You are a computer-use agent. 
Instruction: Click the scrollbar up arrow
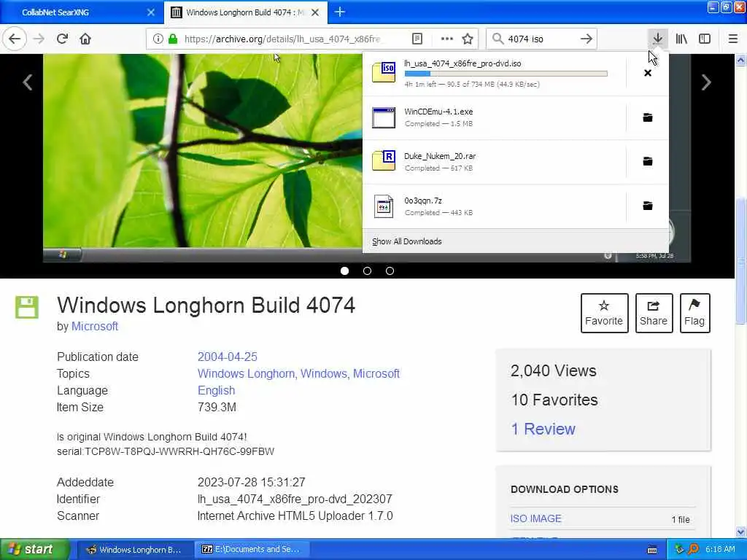tap(740, 60)
